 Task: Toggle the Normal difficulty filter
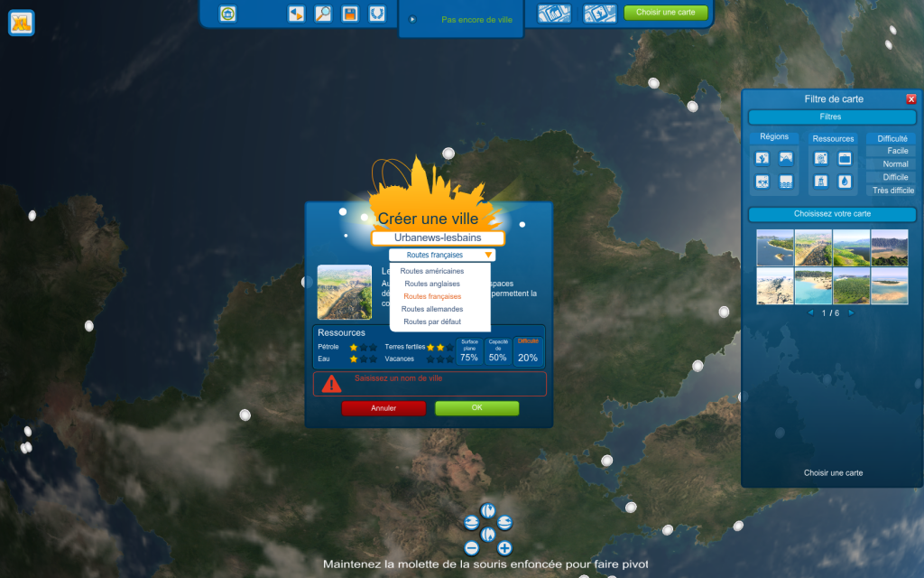[891, 164]
